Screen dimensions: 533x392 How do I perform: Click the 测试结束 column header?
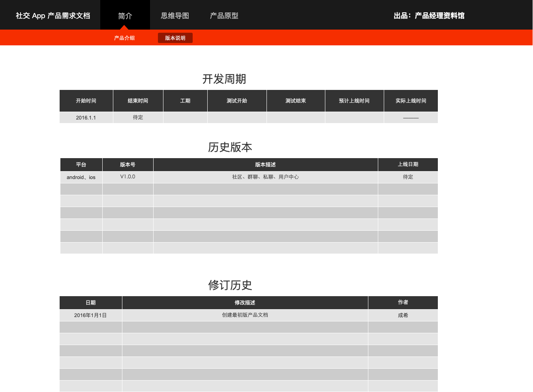point(296,101)
